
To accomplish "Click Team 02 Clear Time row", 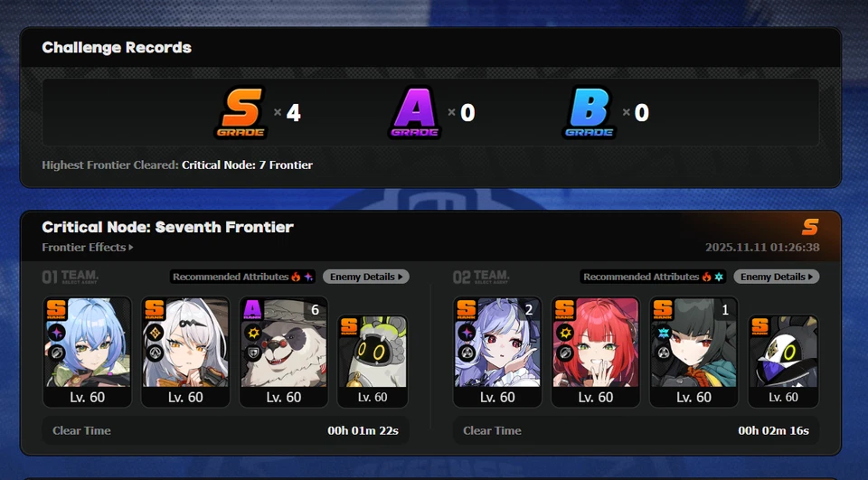I will click(636, 430).
